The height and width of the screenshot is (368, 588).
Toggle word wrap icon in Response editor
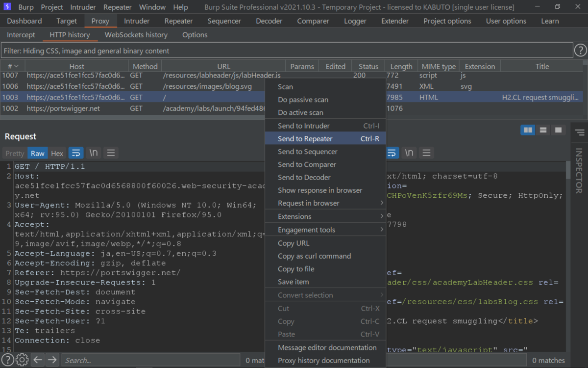(x=392, y=153)
